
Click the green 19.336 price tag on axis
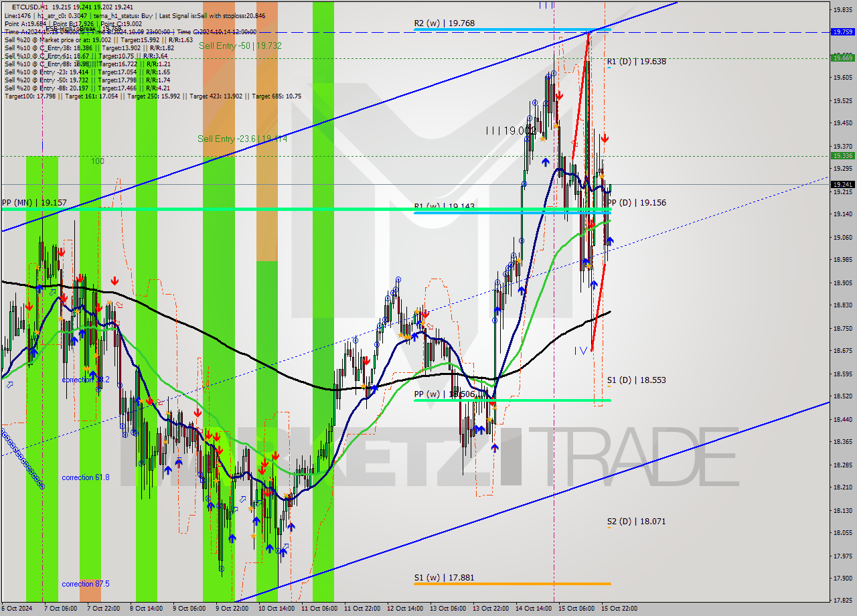coord(842,155)
